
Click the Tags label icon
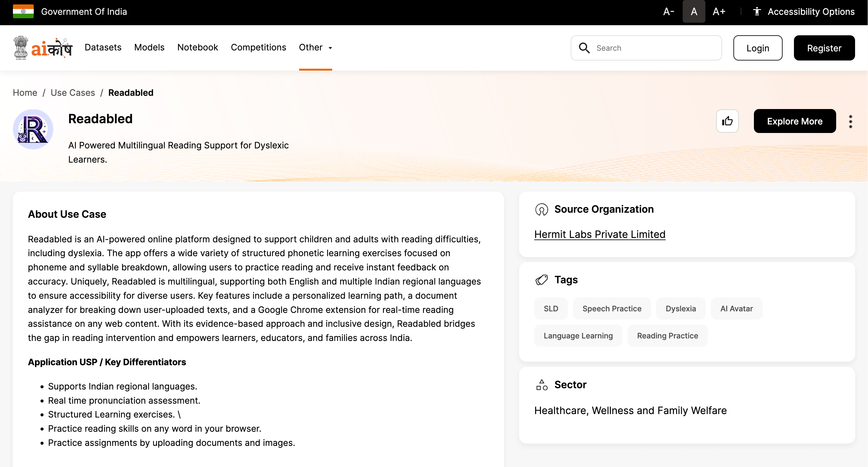pos(541,280)
